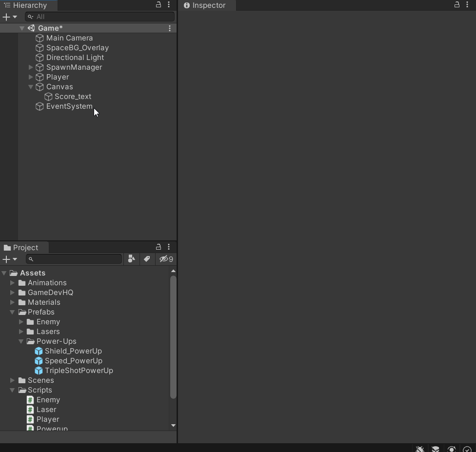The width and height of the screenshot is (476, 452).
Task: Switch to the Inspector tab
Action: [206, 5]
